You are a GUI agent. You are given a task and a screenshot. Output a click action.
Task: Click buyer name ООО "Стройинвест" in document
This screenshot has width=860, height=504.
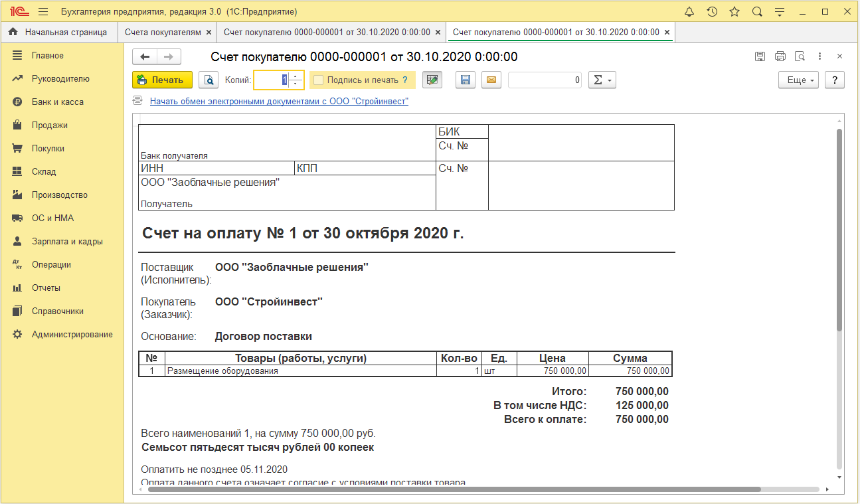point(269,301)
